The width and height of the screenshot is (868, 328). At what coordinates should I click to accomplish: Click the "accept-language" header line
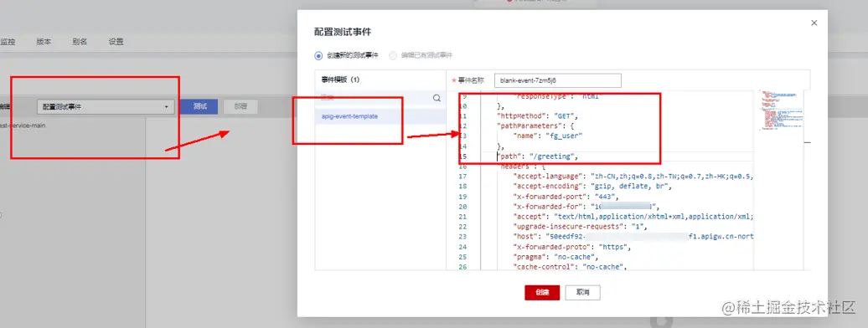(x=633, y=177)
